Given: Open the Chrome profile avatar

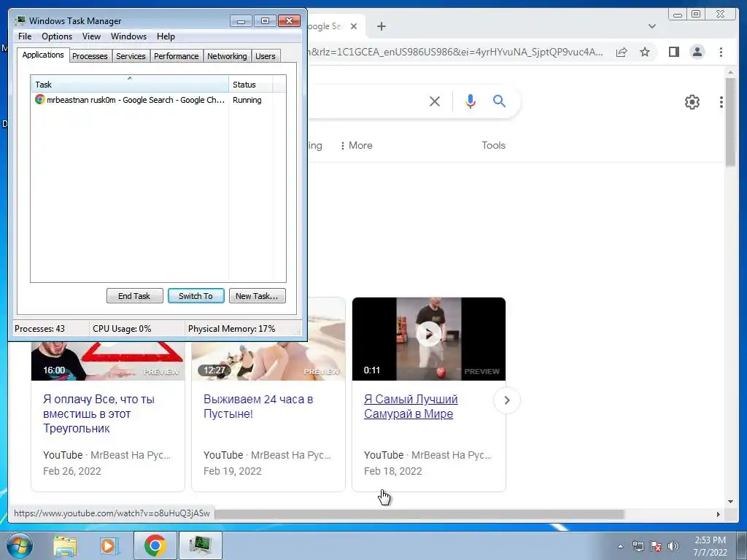Looking at the screenshot, I should (697, 52).
